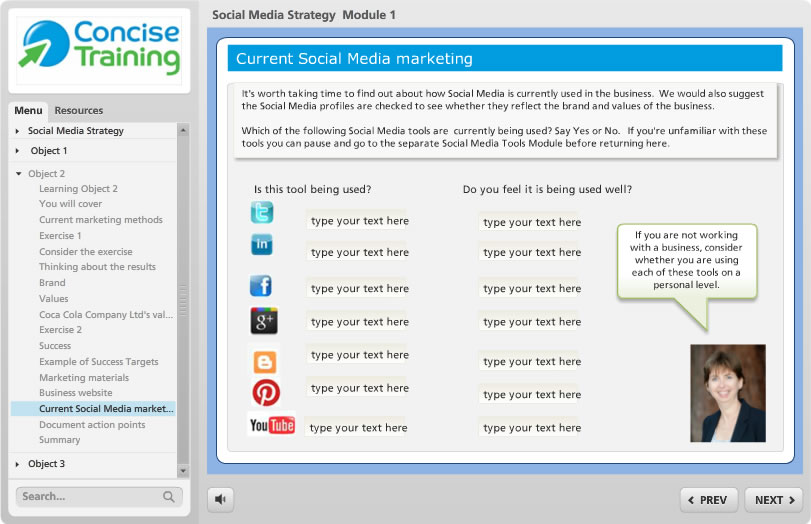The height and width of the screenshot is (524, 811).
Task: Click the speech bubble tip text
Action: point(686,260)
